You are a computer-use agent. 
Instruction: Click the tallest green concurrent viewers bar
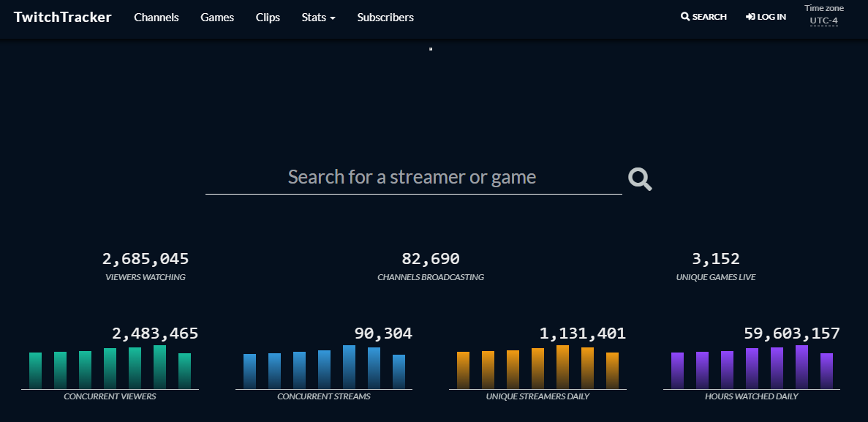[159, 367]
